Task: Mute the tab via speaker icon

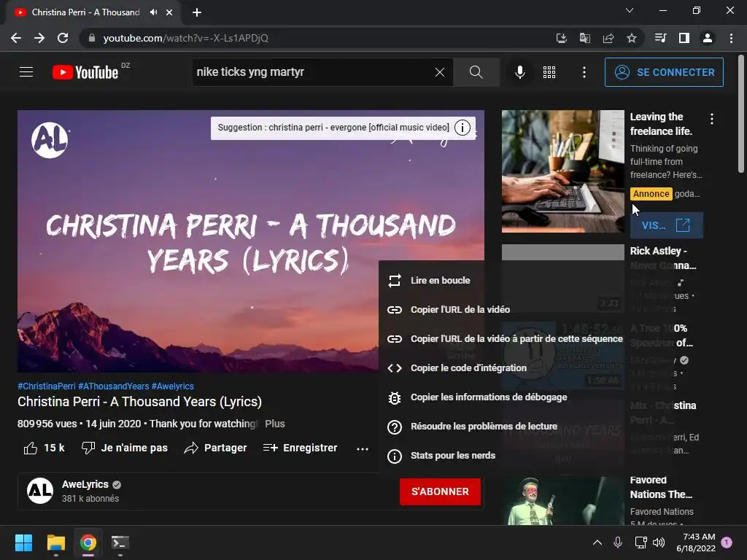Action: [153, 12]
